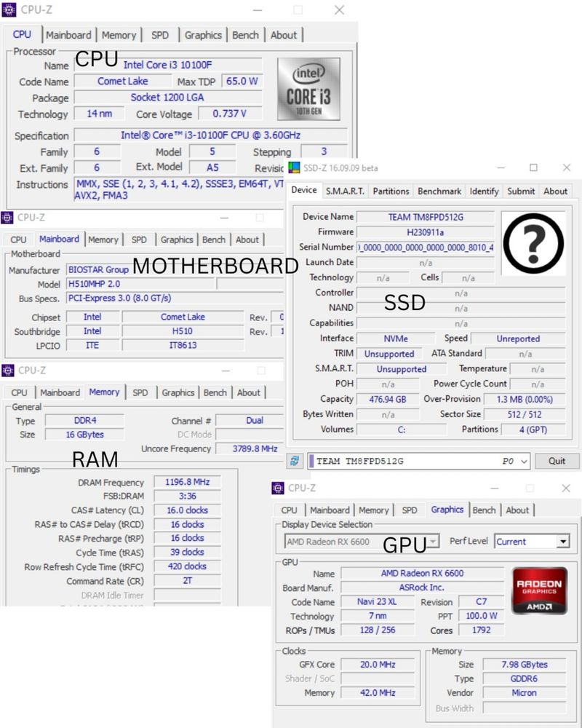Click the SSD-Z app icon in its title bar

click(x=294, y=167)
